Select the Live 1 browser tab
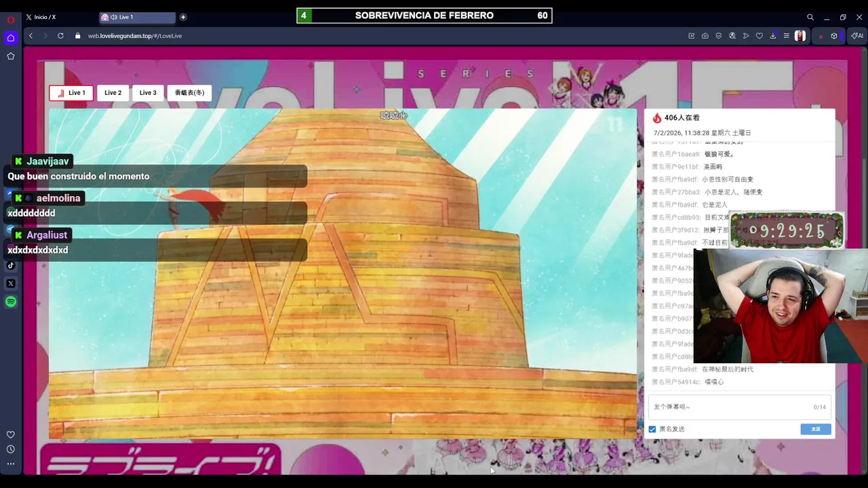The image size is (868, 488). tap(137, 17)
